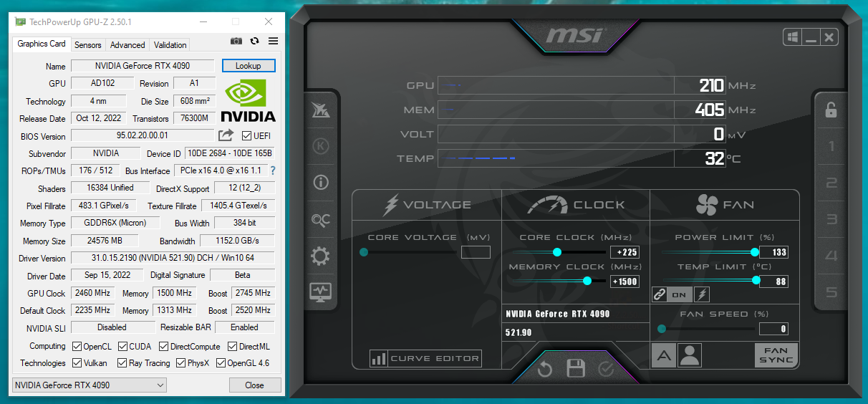Image resolution: width=868 pixels, height=404 pixels.
Task: Toggle the DirectCompute checkbox
Action: click(163, 347)
